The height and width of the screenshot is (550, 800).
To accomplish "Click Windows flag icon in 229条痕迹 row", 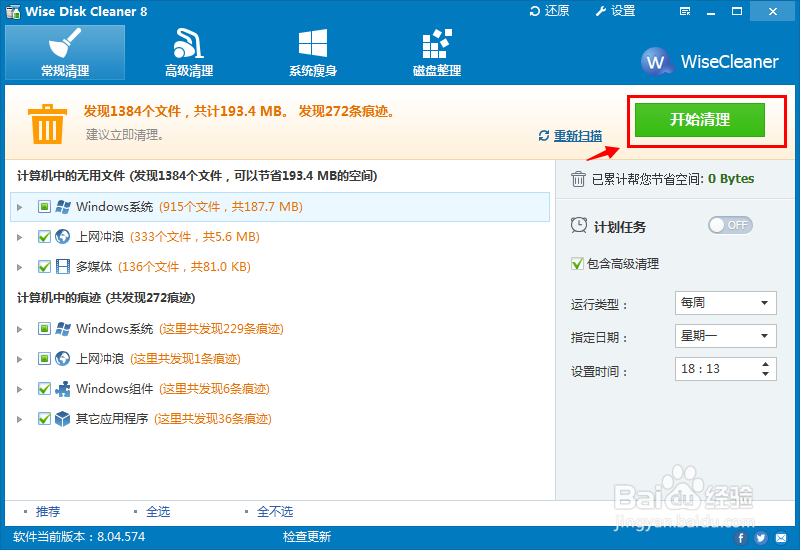I will pyautogui.click(x=63, y=329).
